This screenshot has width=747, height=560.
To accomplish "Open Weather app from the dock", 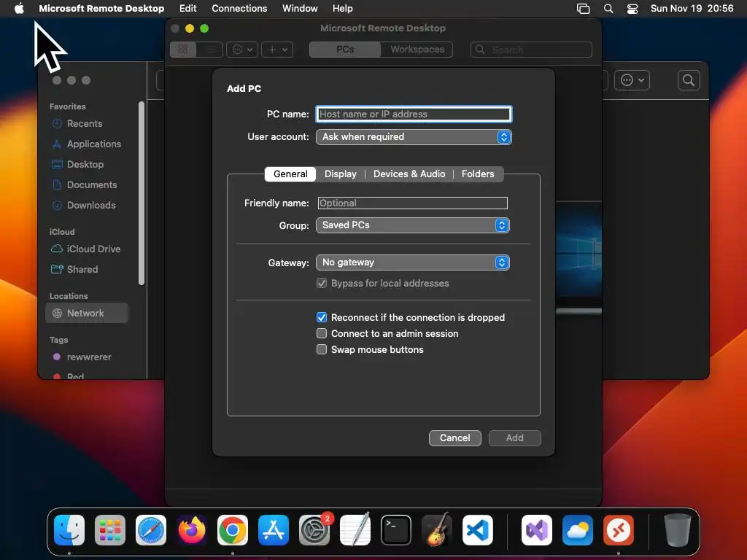I will point(578,530).
